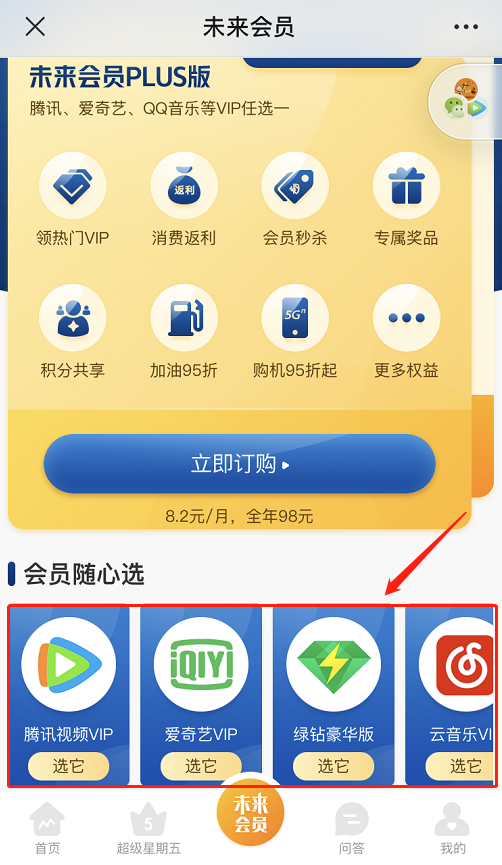Select the 专属奖品 gift icon
The width and height of the screenshot is (502, 865).
(x=407, y=186)
